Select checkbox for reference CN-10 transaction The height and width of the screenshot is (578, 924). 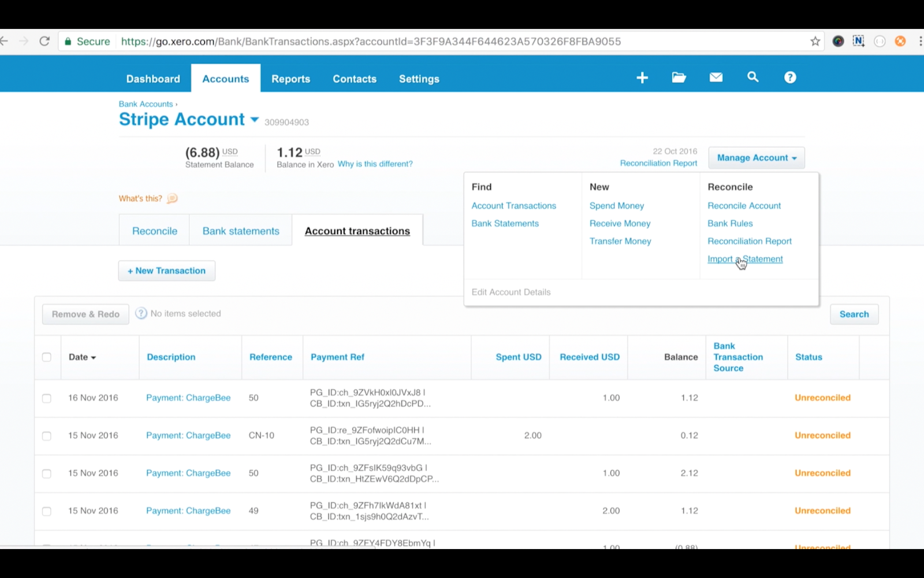(x=47, y=436)
